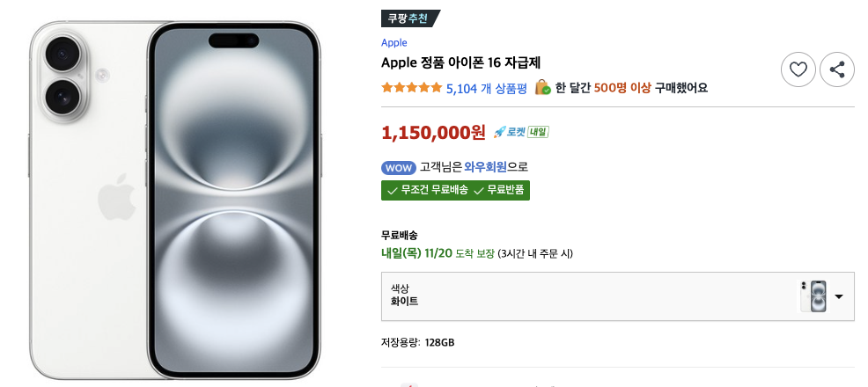Click the share icon button
Viewport: 868px width, 387px height.
coord(837,69)
